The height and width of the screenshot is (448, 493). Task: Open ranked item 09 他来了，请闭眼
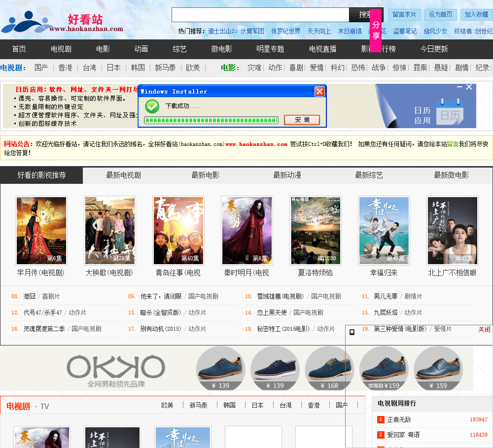tap(161, 297)
